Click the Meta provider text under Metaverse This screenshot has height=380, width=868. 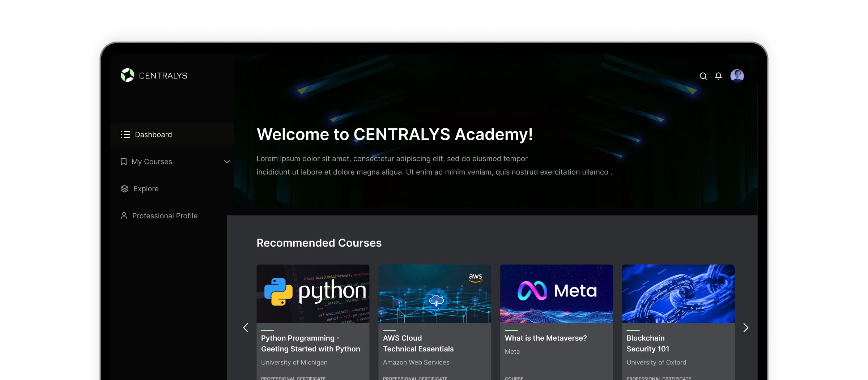(512, 351)
